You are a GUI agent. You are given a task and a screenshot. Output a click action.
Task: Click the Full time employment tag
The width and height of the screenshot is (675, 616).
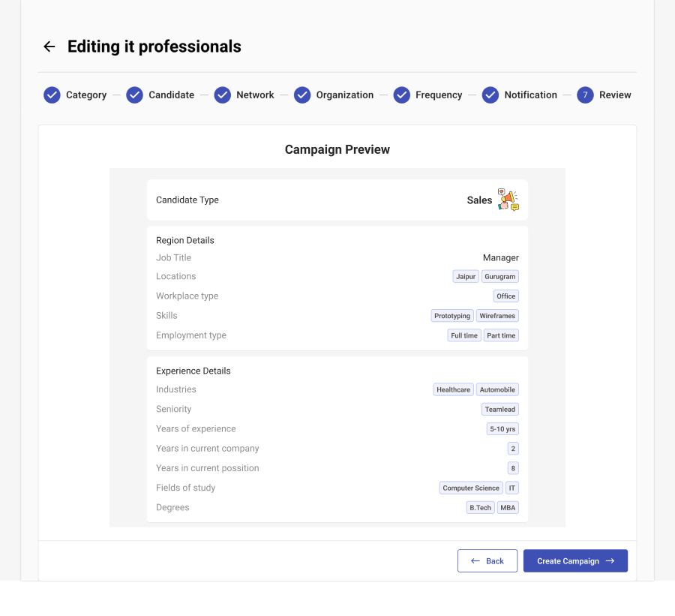464,335
